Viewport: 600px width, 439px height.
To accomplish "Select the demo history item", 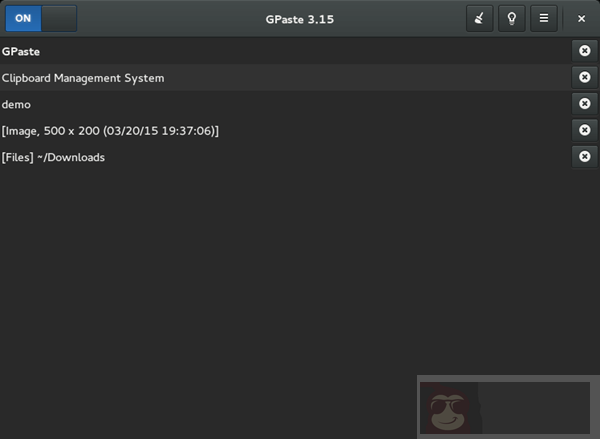I will [x=17, y=104].
